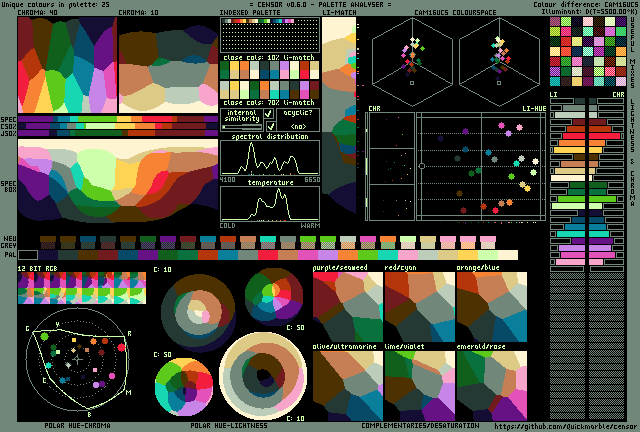Choose the lime/violet map tile
This screenshot has height=432, width=640.
(x=419, y=386)
